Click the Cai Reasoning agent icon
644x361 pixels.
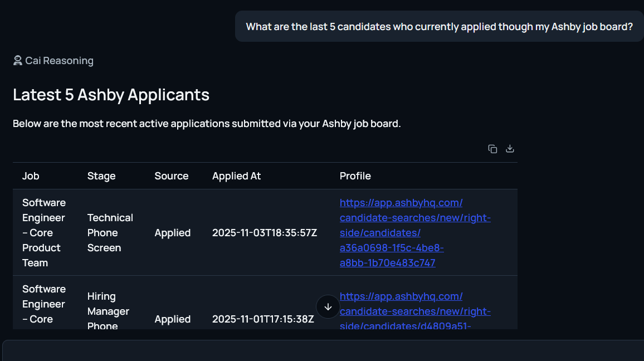click(x=18, y=61)
